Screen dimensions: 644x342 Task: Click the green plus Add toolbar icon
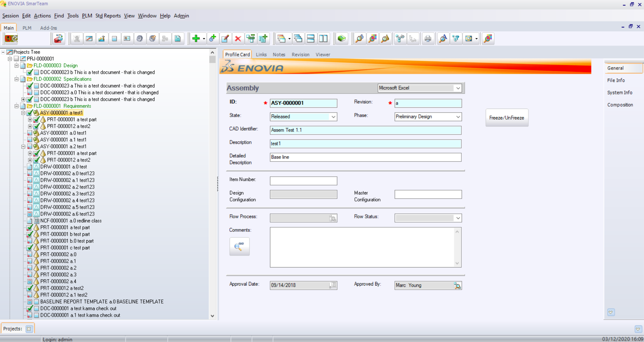click(196, 38)
